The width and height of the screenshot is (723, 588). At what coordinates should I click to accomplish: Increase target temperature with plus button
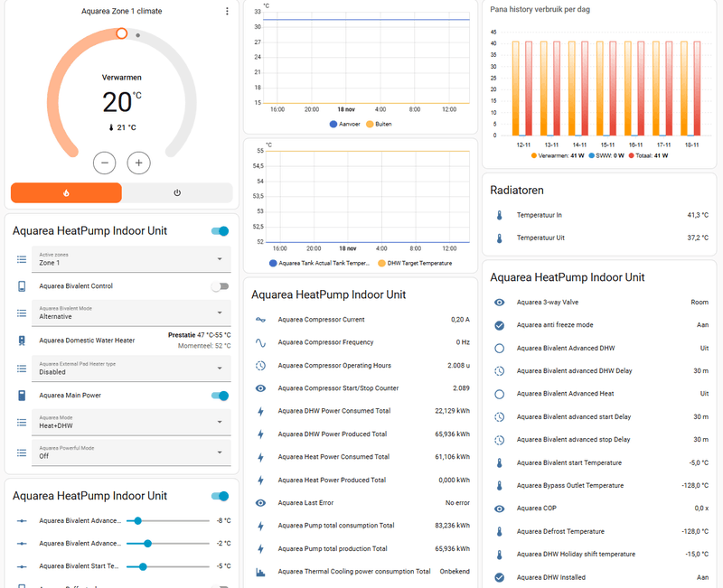(139, 163)
